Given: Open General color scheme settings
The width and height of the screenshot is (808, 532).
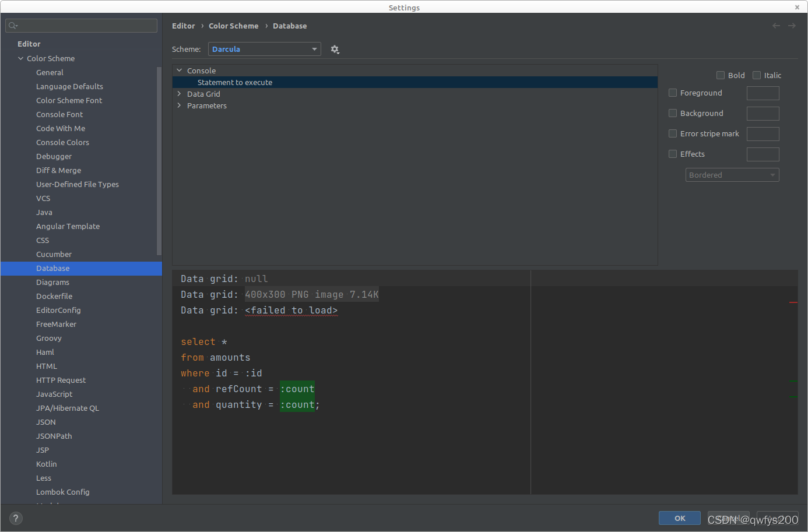Looking at the screenshot, I should pyautogui.click(x=50, y=72).
